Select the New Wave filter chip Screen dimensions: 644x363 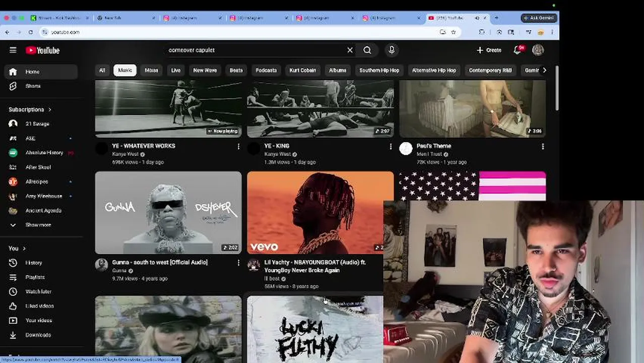(x=205, y=70)
